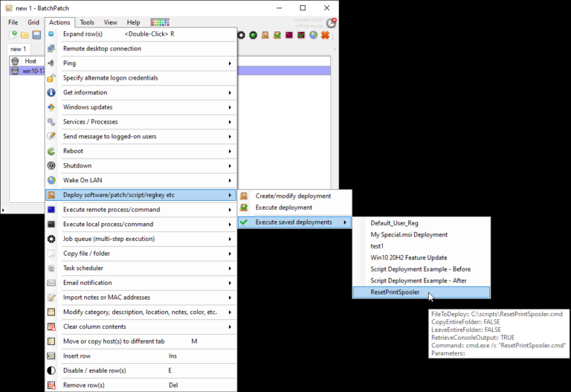571x392 pixels.
Task: Run Script Deployment Example - Before
Action: (x=422, y=269)
